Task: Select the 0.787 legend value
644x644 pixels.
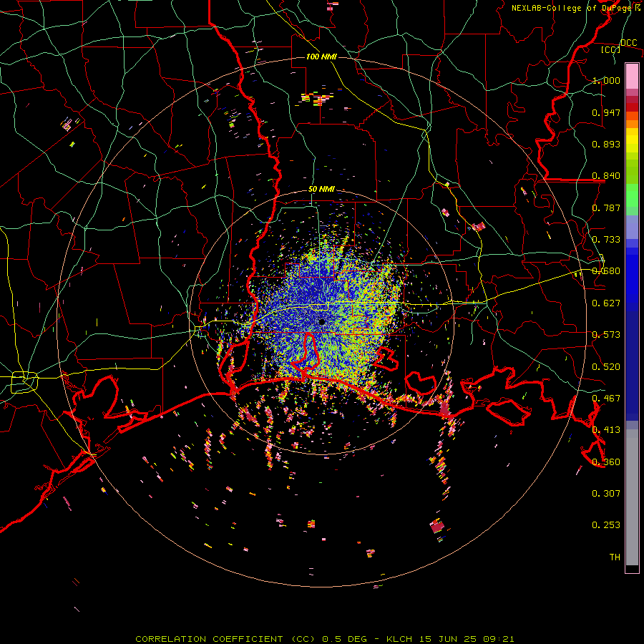Action: point(606,208)
